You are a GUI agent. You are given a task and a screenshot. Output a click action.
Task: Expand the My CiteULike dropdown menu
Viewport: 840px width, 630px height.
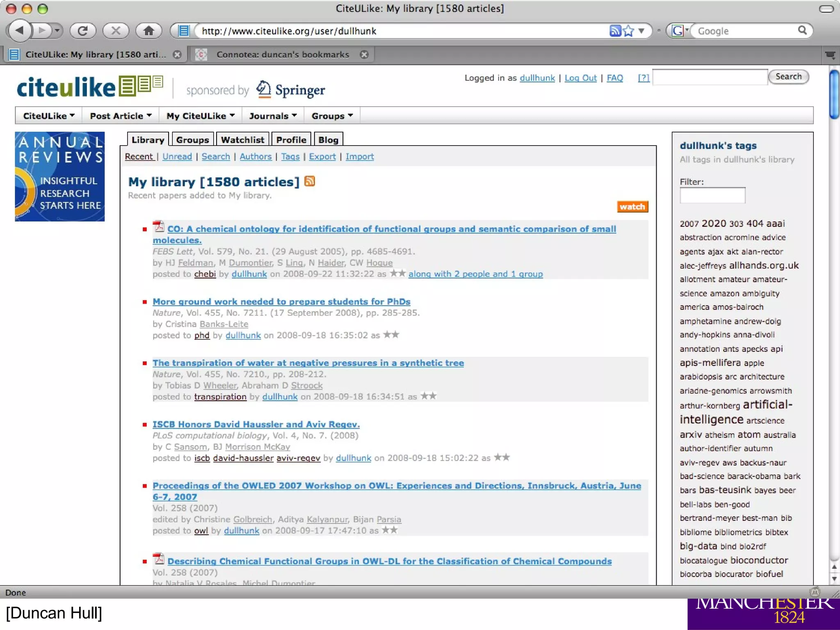pos(200,116)
